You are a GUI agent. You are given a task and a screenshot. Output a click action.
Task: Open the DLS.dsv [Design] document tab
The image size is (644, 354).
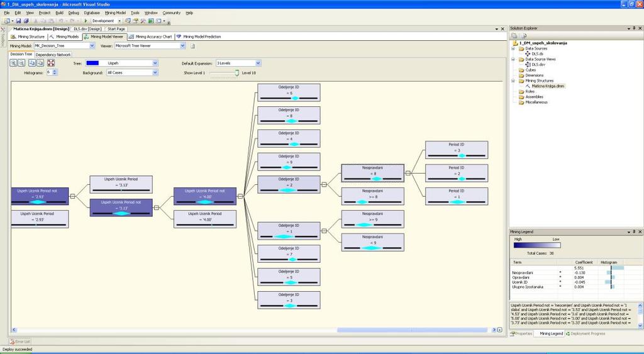point(87,29)
